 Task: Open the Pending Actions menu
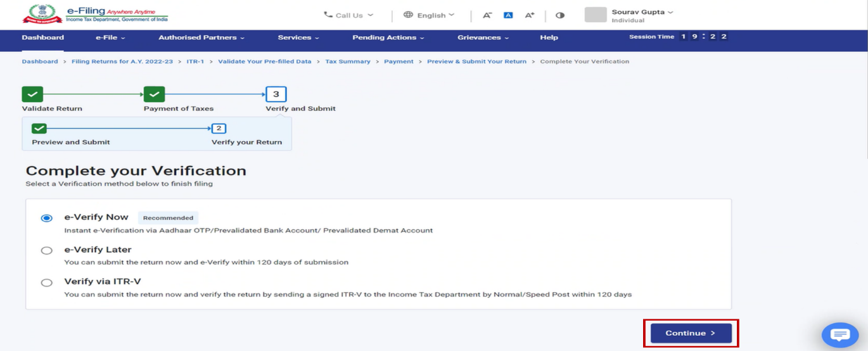click(388, 37)
